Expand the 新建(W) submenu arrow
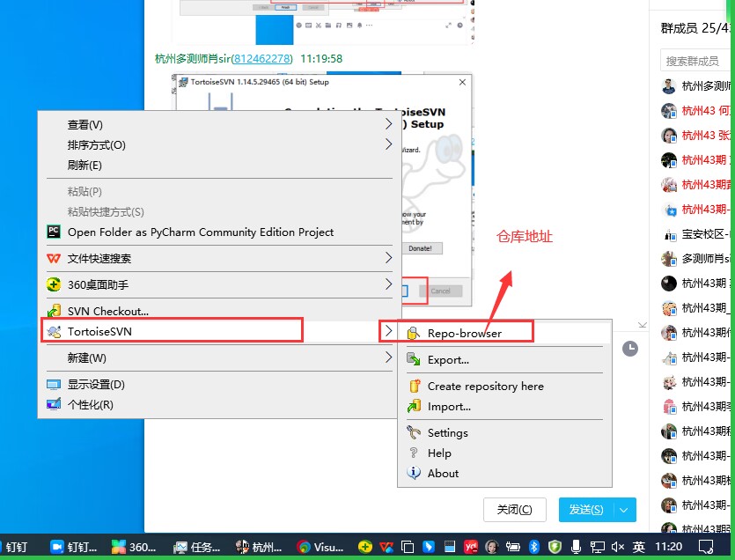The image size is (735, 560). pos(388,357)
